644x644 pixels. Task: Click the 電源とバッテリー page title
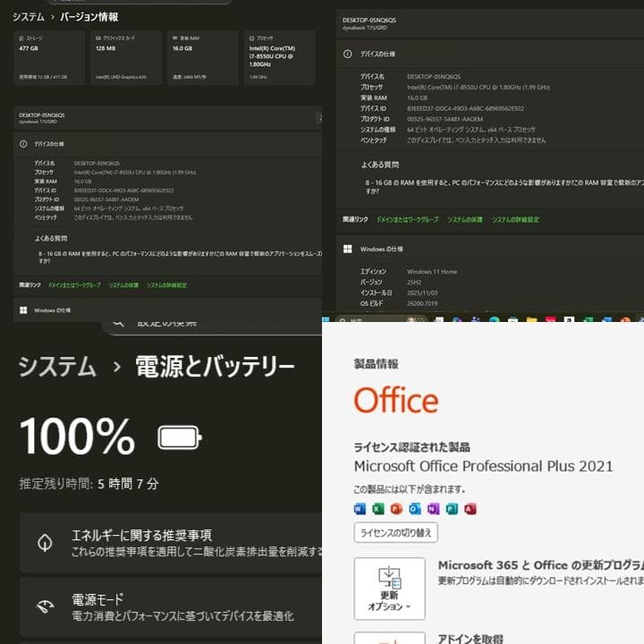(216, 367)
